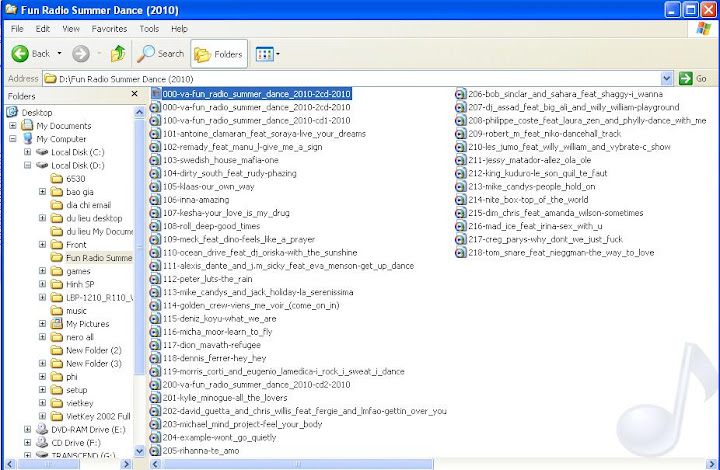Select 204-example-wont_go_quietly file name
The height and width of the screenshot is (470, 720).
click(219, 437)
